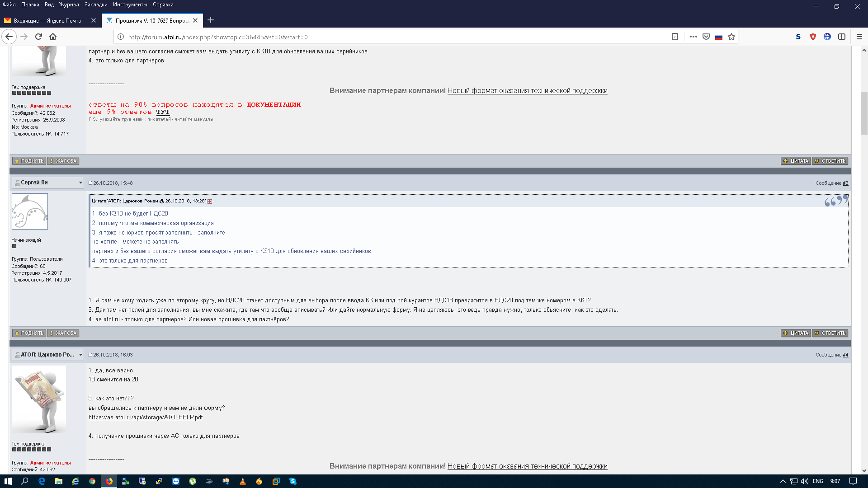
Task: Open uTorrent from the taskbar
Action: 193,481
